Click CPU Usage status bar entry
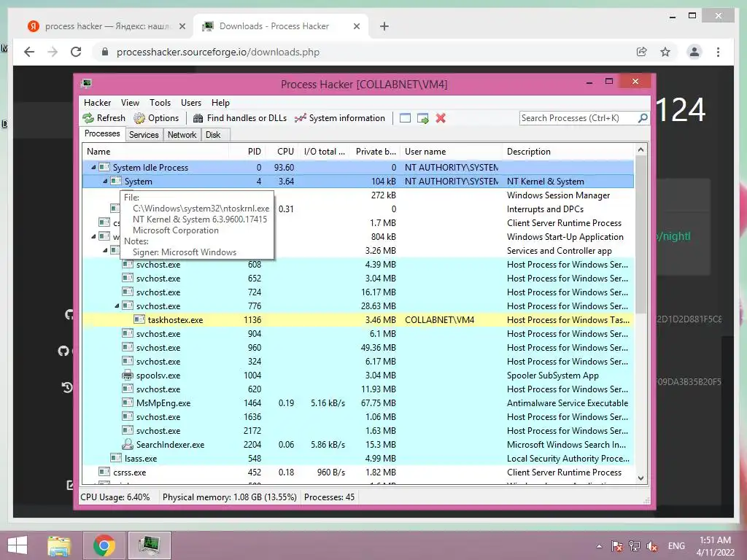 coord(115,497)
